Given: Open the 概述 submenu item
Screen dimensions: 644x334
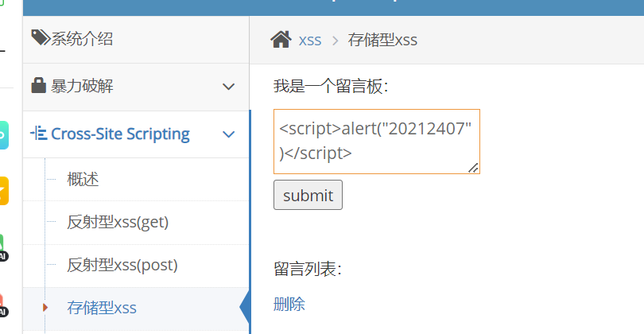Looking at the screenshot, I should point(83,180).
